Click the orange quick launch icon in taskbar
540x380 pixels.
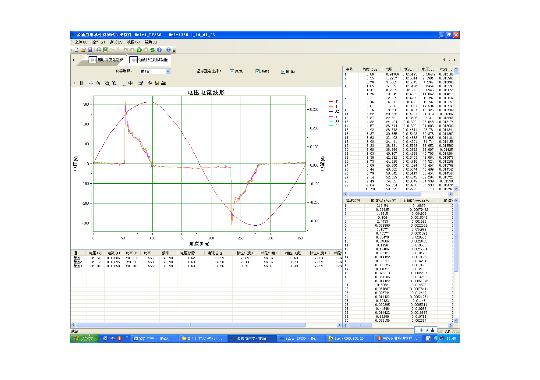120,338
